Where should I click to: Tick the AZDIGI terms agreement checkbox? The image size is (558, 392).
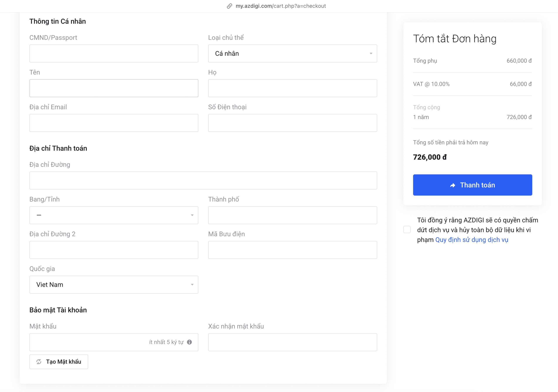pos(407,230)
